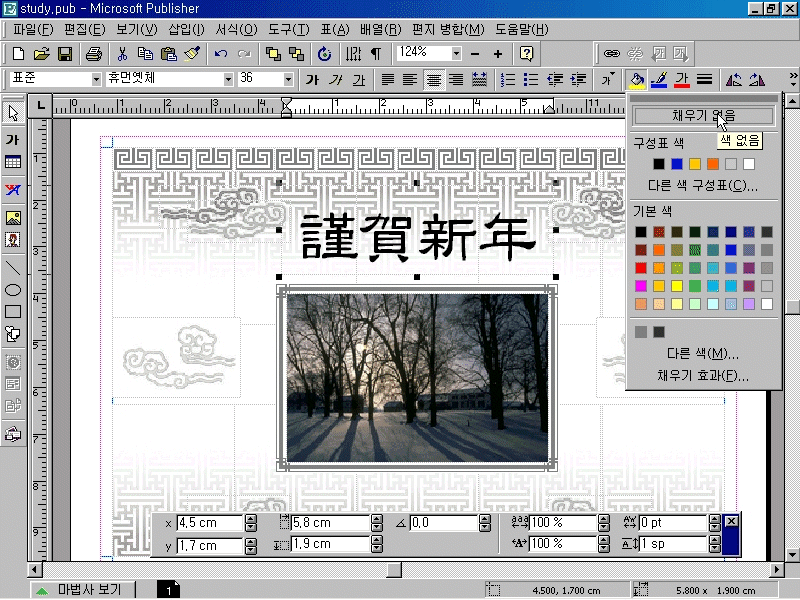Click 다른 색 구성표(C)... option
This screenshot has height=600, width=800.
click(703, 185)
